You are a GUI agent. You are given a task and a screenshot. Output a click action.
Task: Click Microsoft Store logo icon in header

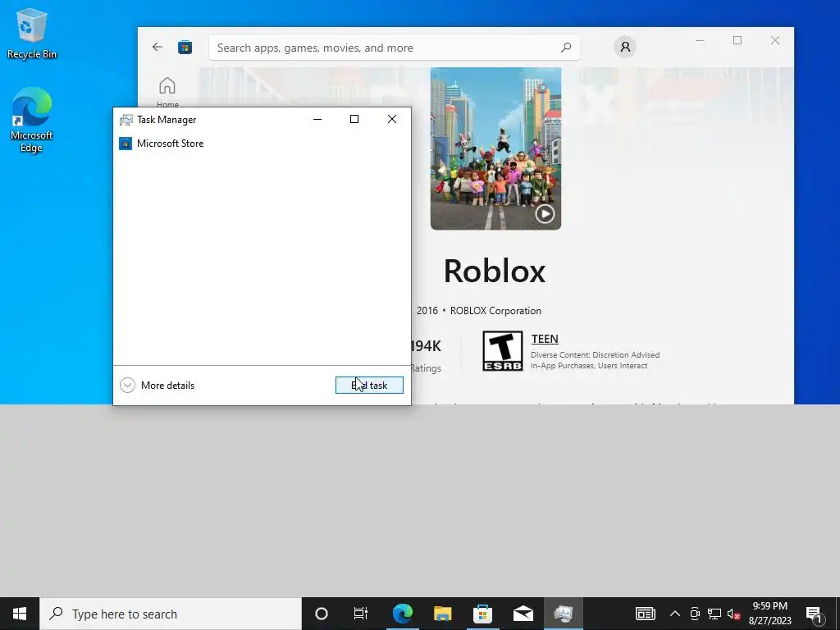point(185,47)
